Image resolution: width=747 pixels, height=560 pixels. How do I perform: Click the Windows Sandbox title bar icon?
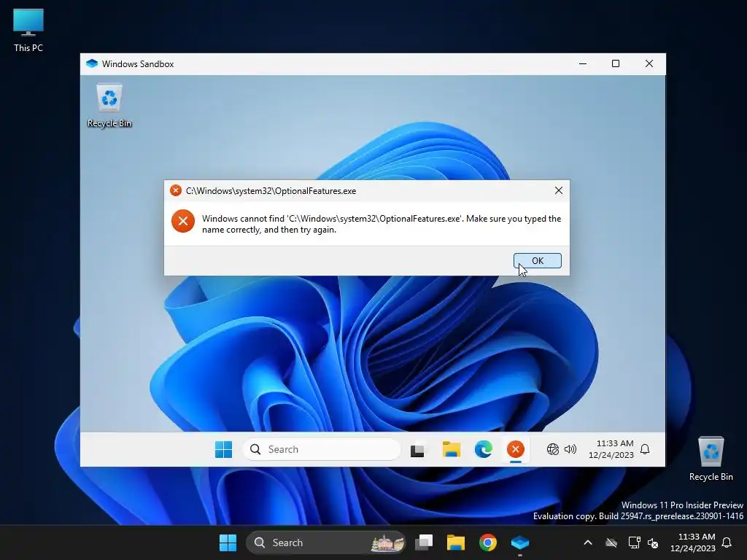click(92, 64)
